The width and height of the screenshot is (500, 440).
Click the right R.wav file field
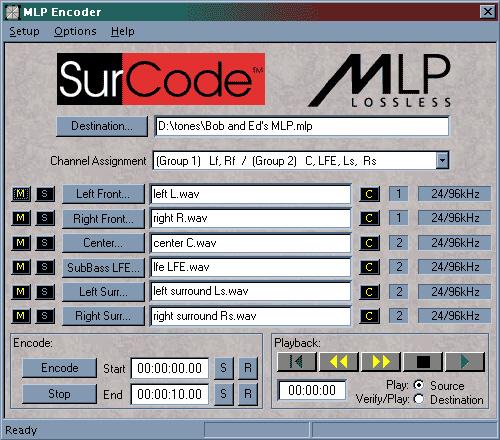[x=250, y=218]
